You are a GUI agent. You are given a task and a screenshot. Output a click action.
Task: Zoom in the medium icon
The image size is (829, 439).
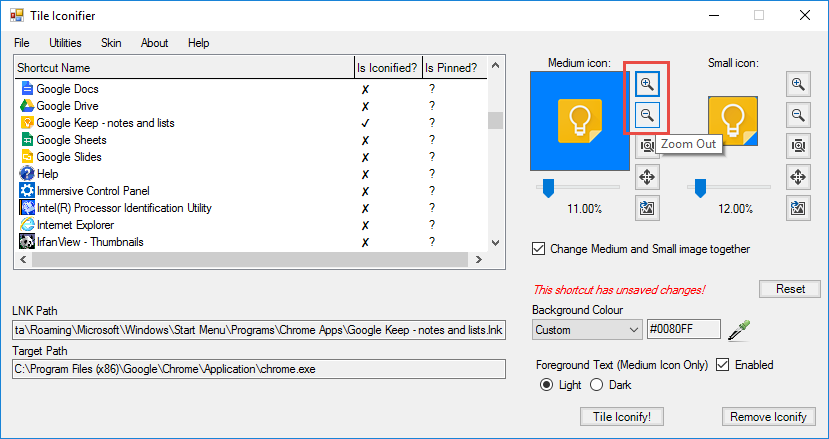tap(647, 84)
